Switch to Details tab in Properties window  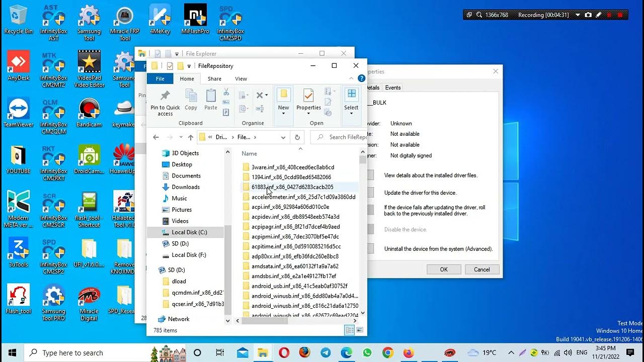(373, 87)
